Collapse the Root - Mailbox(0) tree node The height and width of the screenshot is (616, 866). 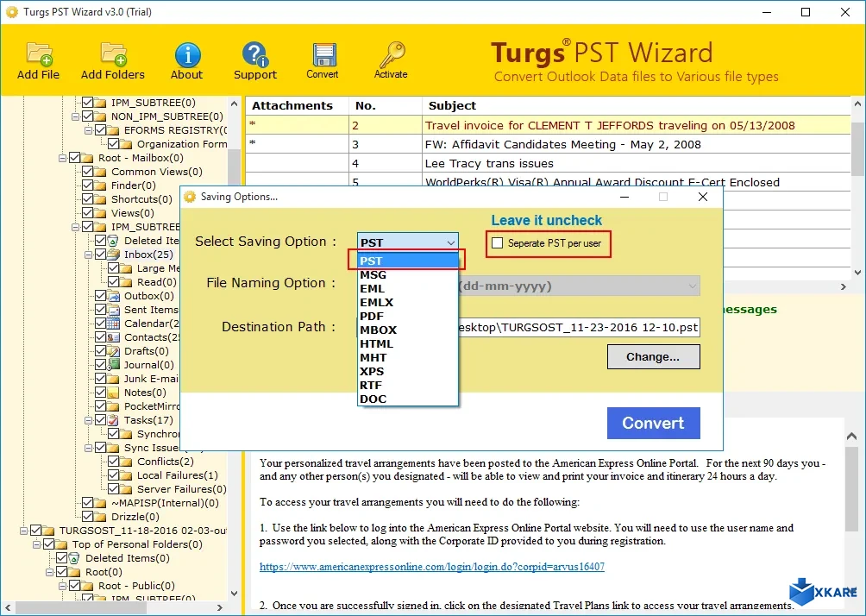[62, 158]
